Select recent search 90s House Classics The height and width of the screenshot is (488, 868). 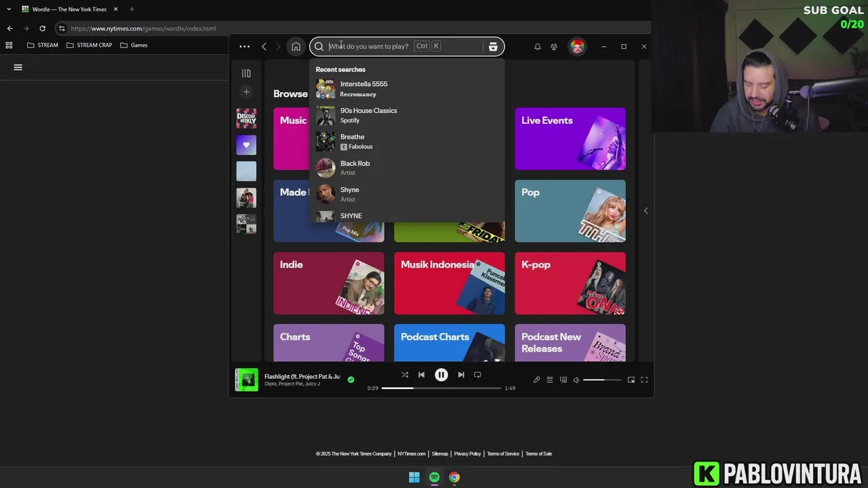(x=407, y=115)
